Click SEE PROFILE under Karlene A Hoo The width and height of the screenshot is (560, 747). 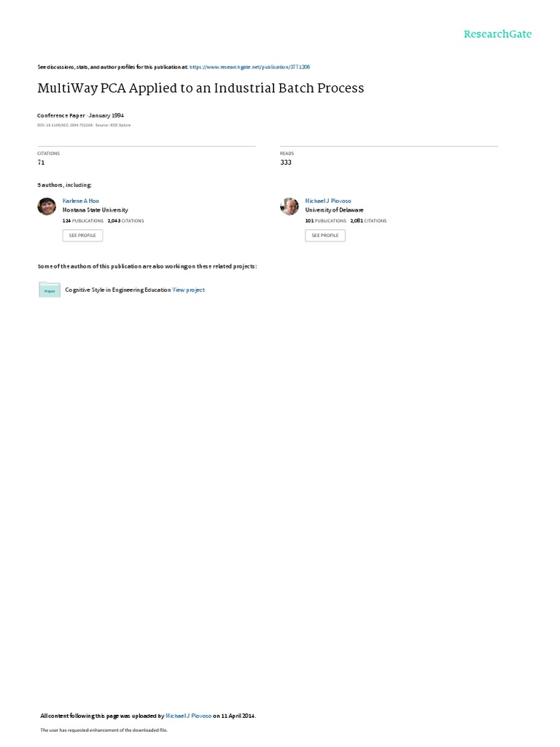click(x=82, y=236)
